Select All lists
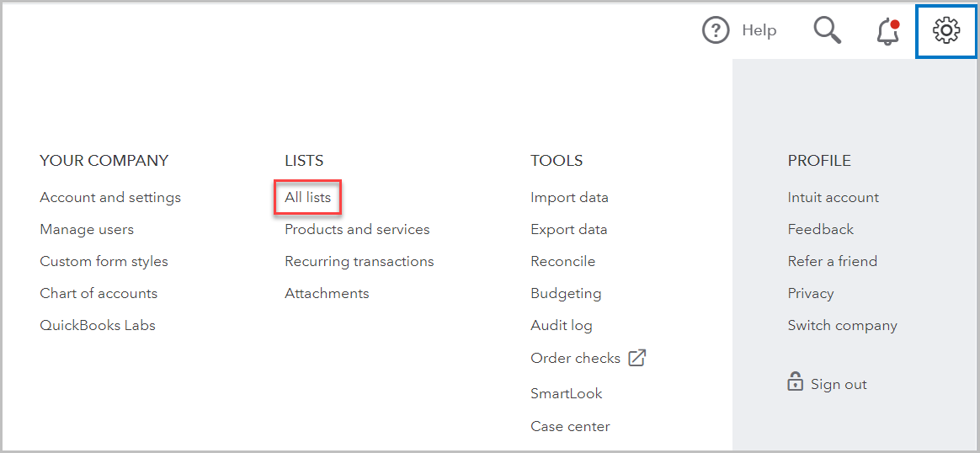Image resolution: width=980 pixels, height=453 pixels. (x=307, y=197)
